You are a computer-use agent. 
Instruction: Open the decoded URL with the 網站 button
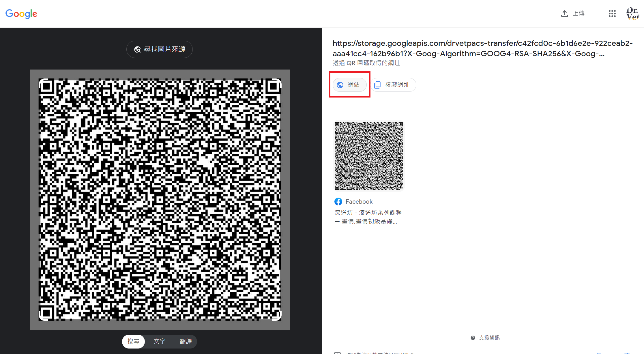tap(350, 85)
